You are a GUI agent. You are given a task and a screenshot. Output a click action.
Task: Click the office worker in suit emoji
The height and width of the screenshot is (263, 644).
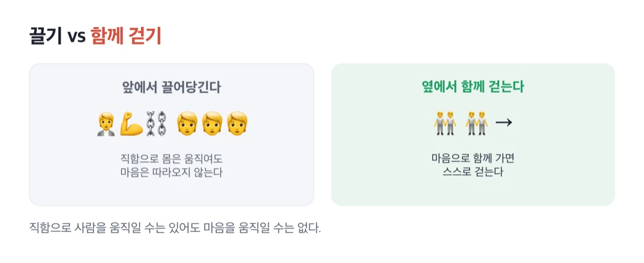(106, 124)
